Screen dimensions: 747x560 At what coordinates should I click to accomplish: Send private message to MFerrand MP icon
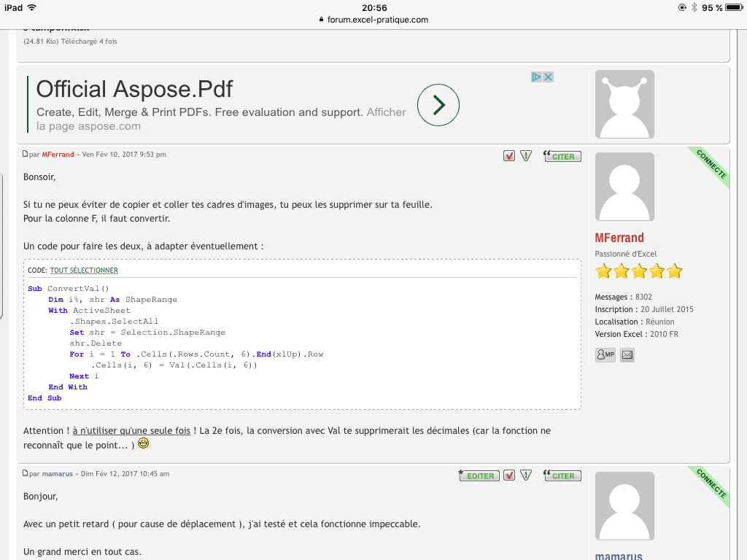(605, 355)
